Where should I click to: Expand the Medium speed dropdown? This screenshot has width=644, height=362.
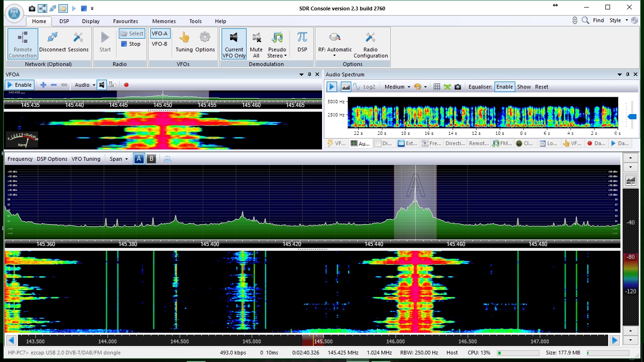click(397, 87)
